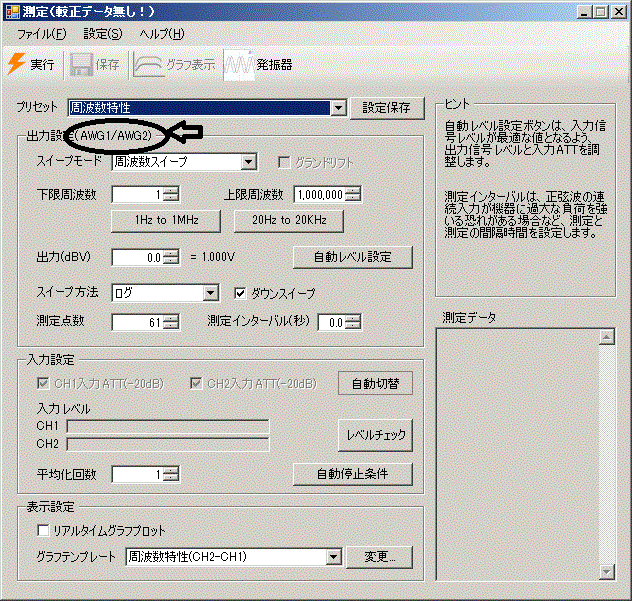Decrease 平均化回数 with down spinner arrow
The height and width of the screenshot is (601, 632).
tap(171, 478)
